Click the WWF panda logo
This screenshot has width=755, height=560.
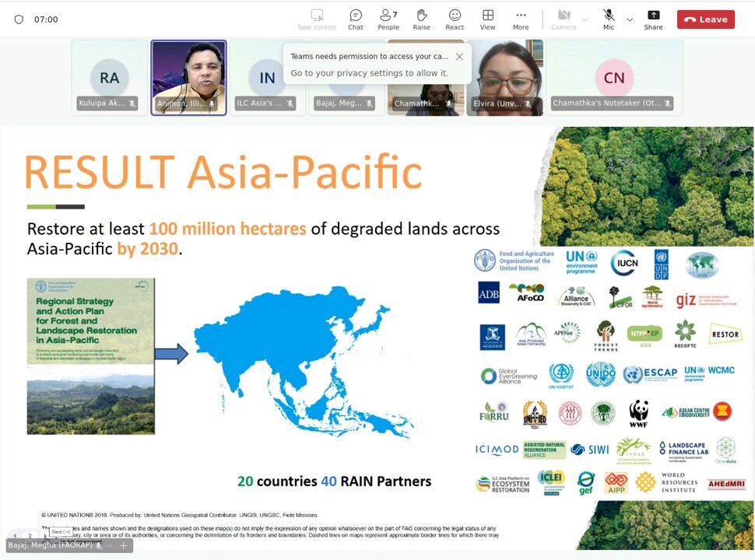point(638,413)
